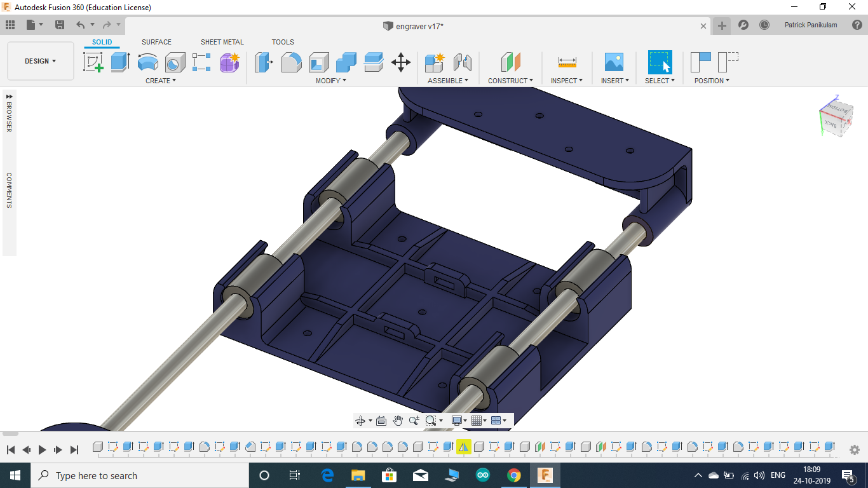Select the Rectangular Pattern tool
The width and height of the screenshot is (868, 488).
pyautogui.click(x=201, y=62)
